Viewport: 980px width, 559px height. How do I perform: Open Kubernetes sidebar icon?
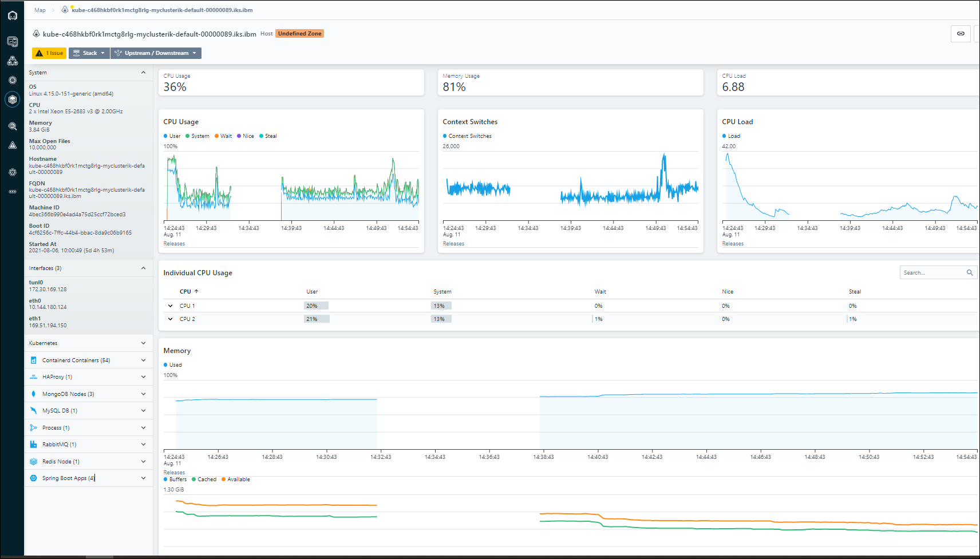[12, 80]
